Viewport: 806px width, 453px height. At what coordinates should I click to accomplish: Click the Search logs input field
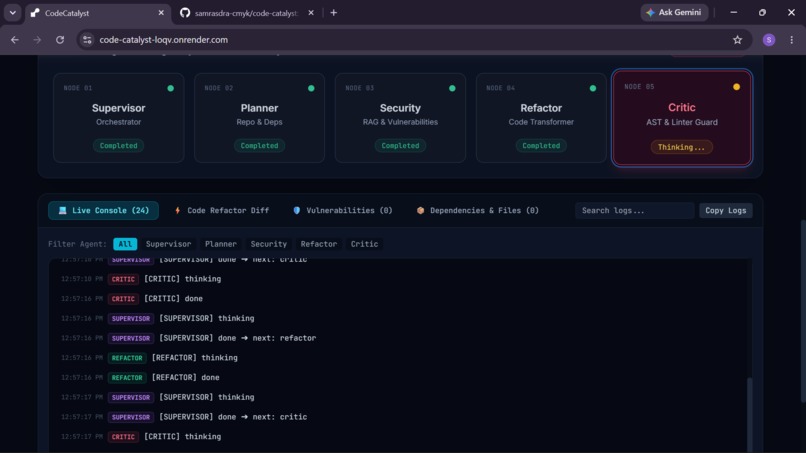click(x=634, y=210)
